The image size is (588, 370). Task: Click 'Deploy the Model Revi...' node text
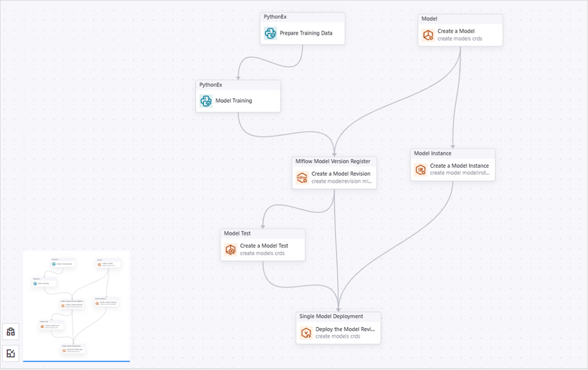click(x=345, y=329)
